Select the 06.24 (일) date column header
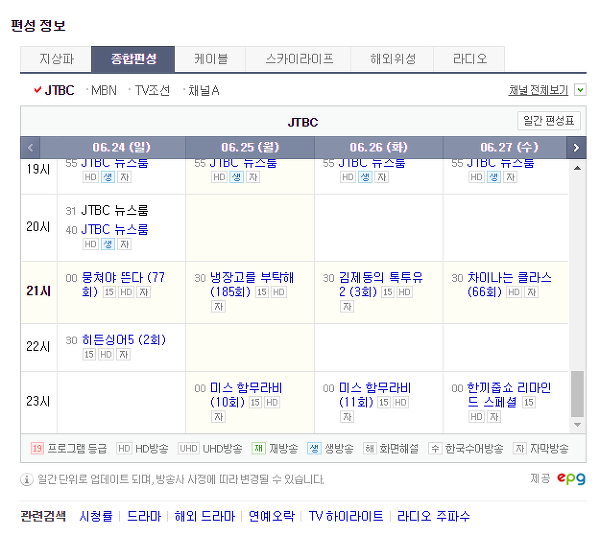This screenshot has height=535, width=600. tap(122, 148)
